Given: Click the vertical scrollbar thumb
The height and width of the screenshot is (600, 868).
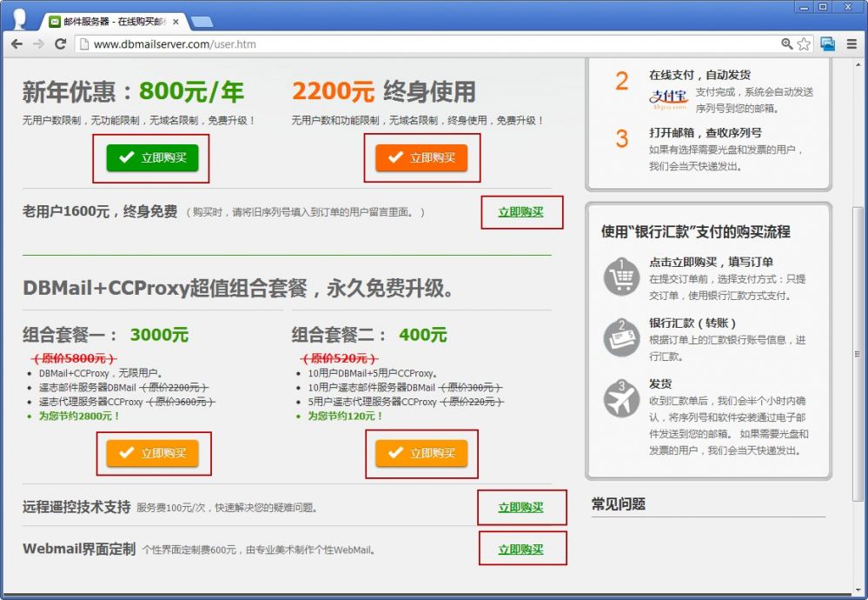Looking at the screenshot, I should click(857, 353).
